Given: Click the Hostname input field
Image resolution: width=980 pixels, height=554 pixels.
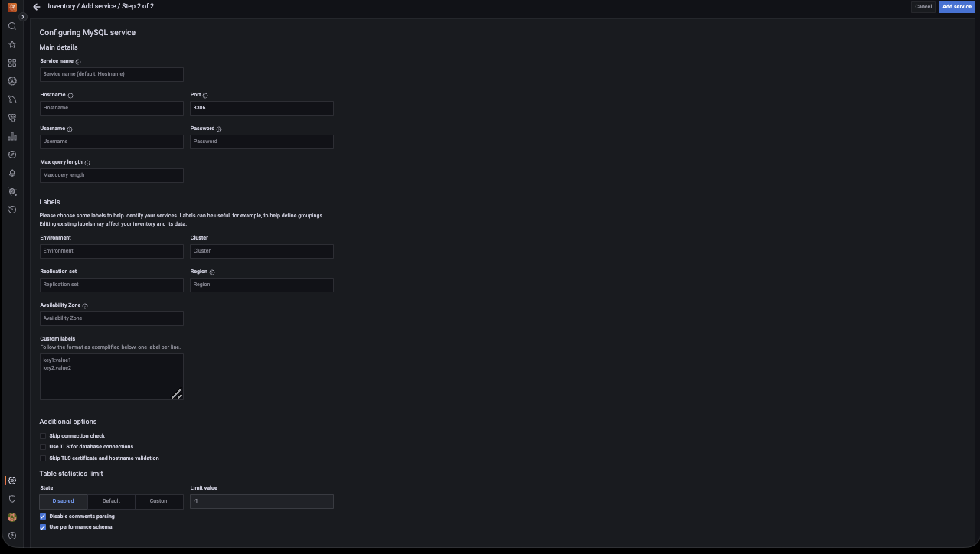Looking at the screenshot, I should (x=111, y=108).
